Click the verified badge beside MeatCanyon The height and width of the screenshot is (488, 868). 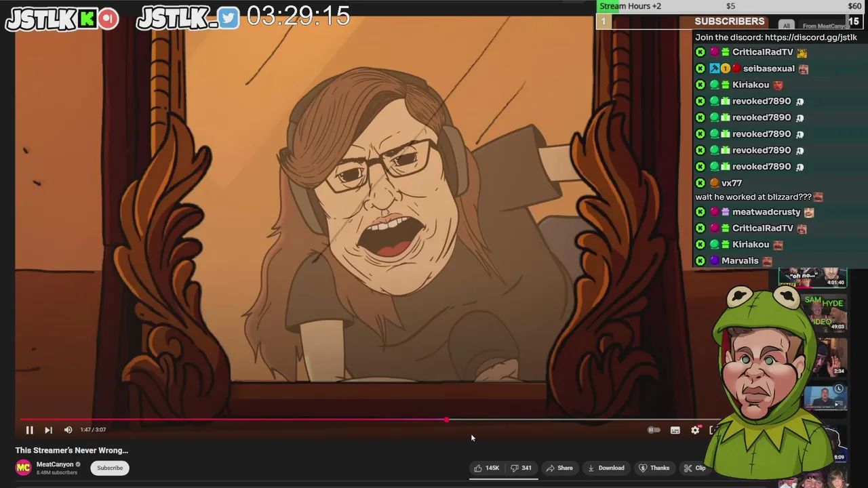(78, 464)
